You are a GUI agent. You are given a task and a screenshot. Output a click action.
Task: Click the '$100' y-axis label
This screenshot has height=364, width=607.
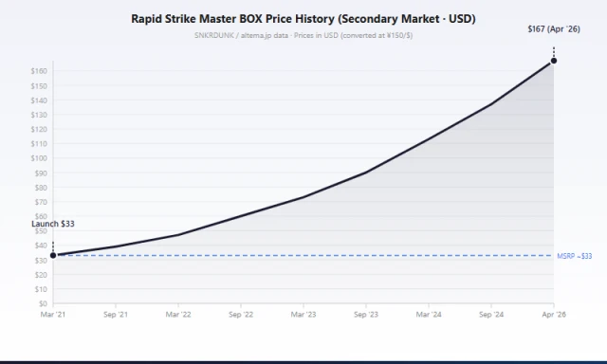coord(39,158)
